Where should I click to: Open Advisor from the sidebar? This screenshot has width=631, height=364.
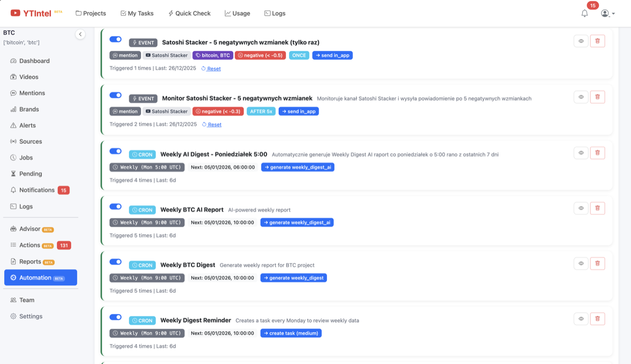tap(29, 229)
